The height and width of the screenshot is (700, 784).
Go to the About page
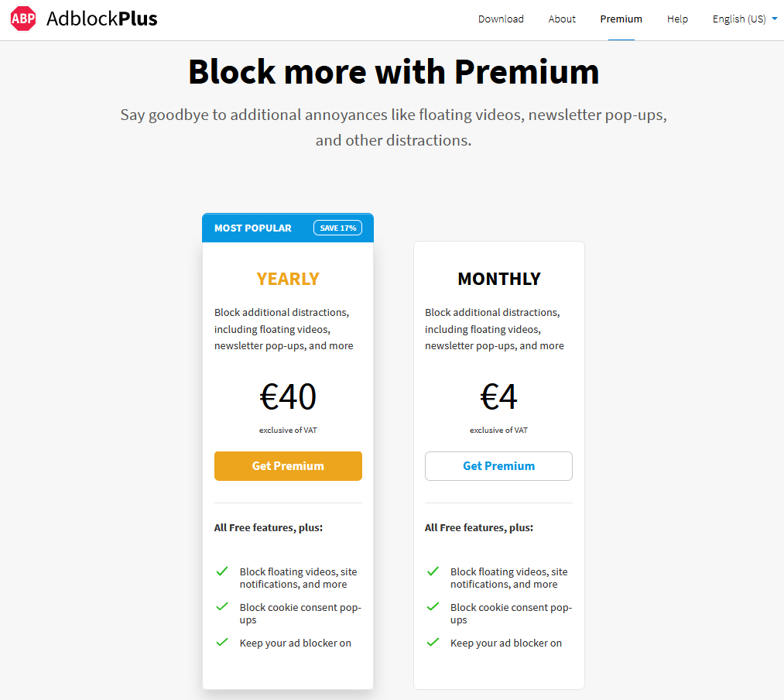pos(562,19)
